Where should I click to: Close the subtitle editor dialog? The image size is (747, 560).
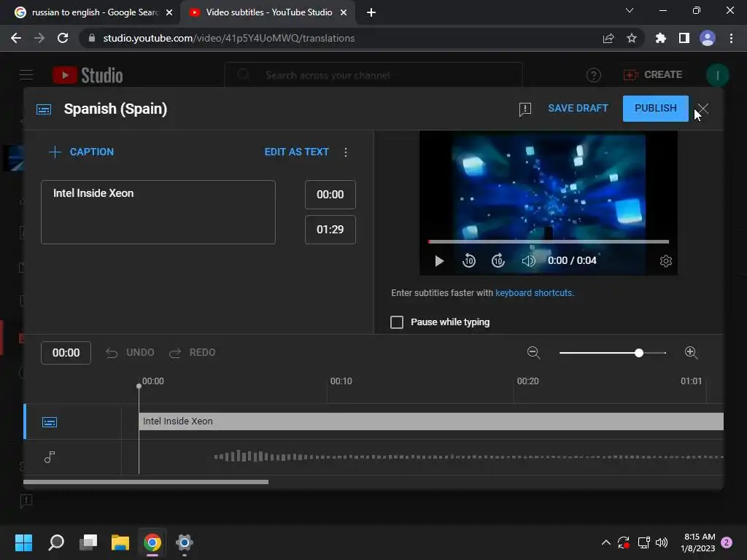pos(703,109)
